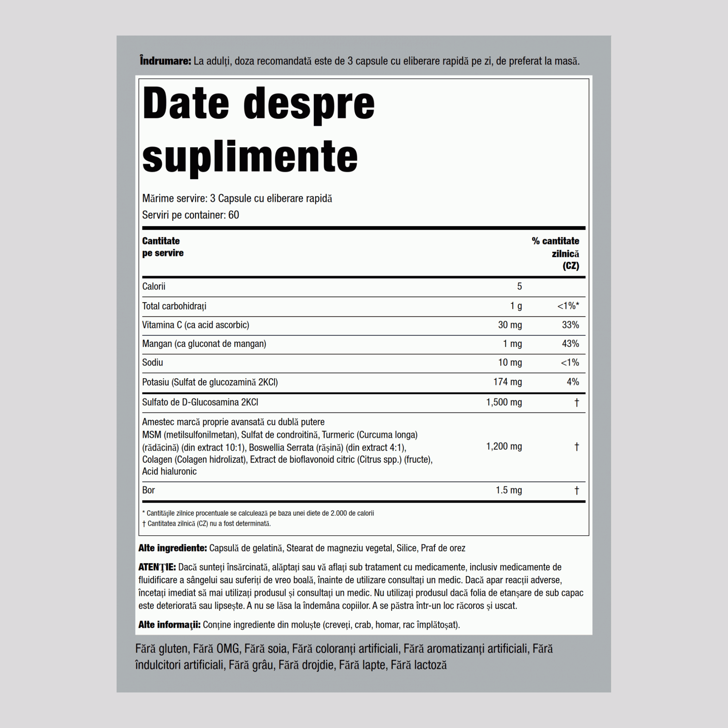The width and height of the screenshot is (728, 728).
Task: Select 'Îndrumare:' label in directions line
Action: [x=165, y=61]
